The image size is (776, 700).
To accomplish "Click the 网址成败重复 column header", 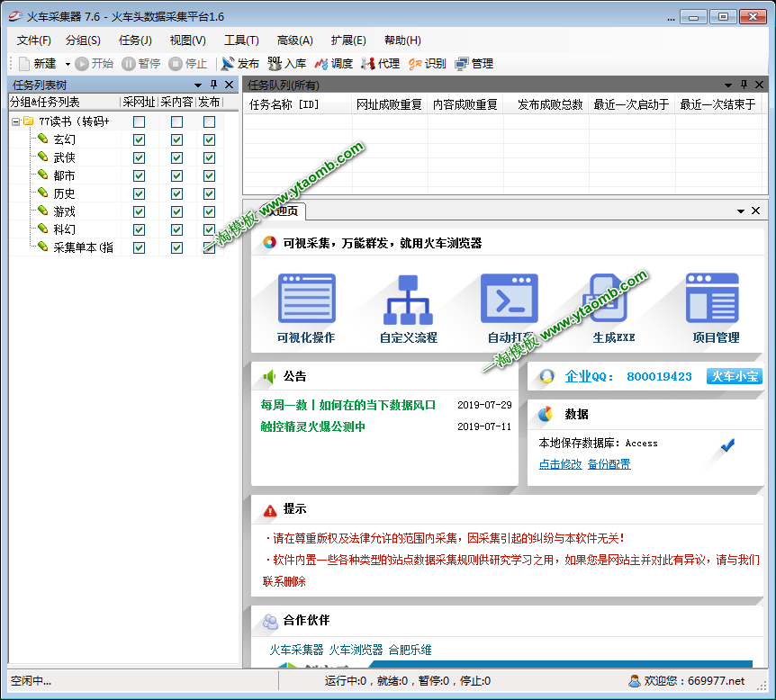I will coord(389,105).
